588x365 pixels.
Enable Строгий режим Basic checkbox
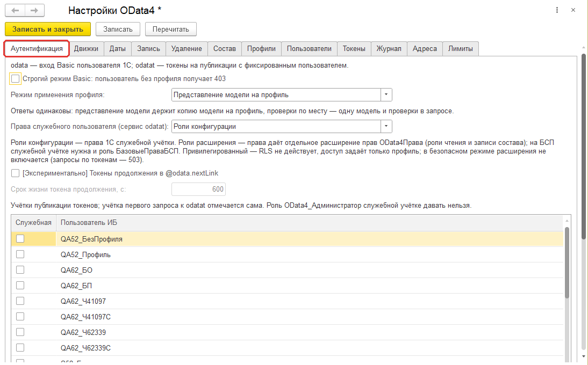(x=16, y=78)
